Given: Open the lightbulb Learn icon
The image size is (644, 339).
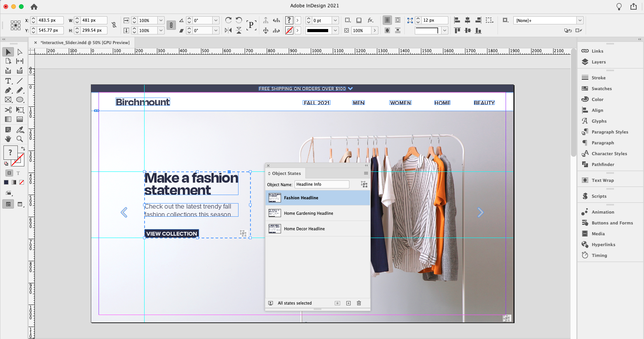Looking at the screenshot, I should pyautogui.click(x=619, y=6).
